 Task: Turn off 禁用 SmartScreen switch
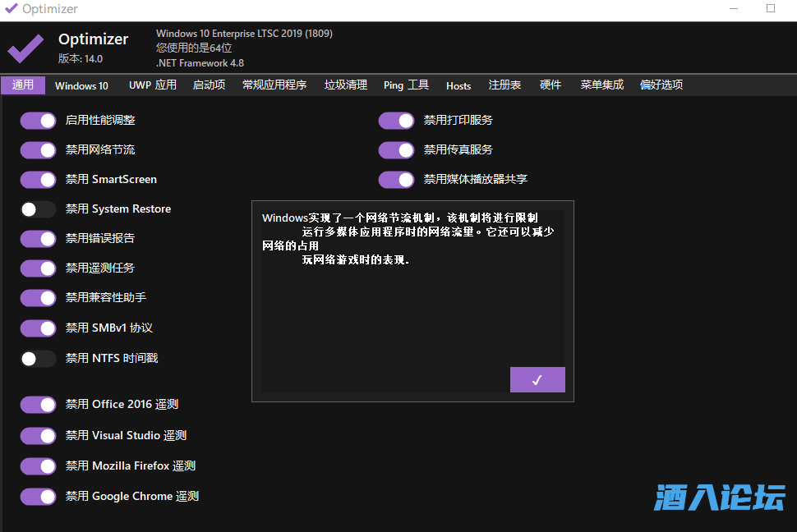38,180
